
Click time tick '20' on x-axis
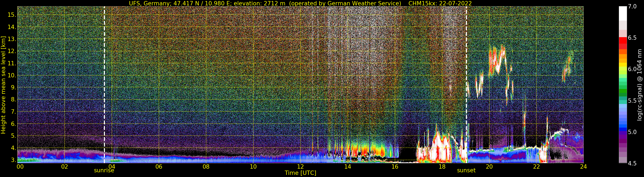pyautogui.click(x=489, y=166)
